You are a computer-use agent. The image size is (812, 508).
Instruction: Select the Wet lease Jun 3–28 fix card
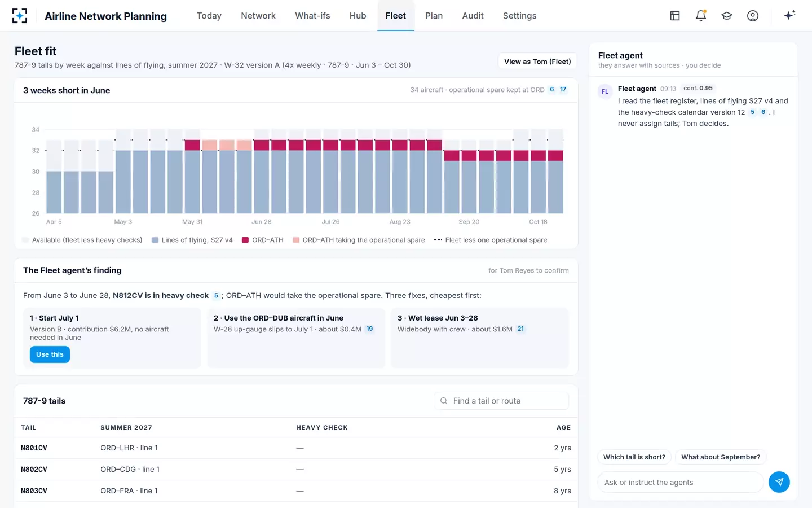[480, 338]
